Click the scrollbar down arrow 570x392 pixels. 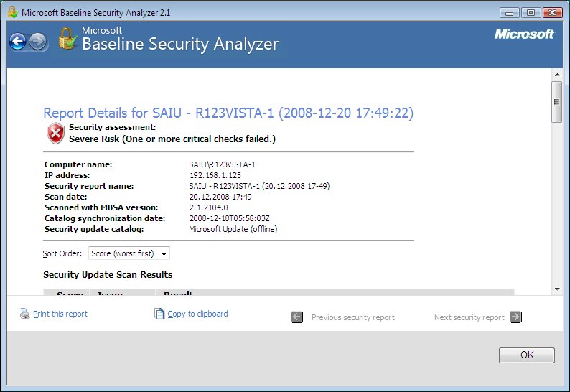click(x=557, y=289)
